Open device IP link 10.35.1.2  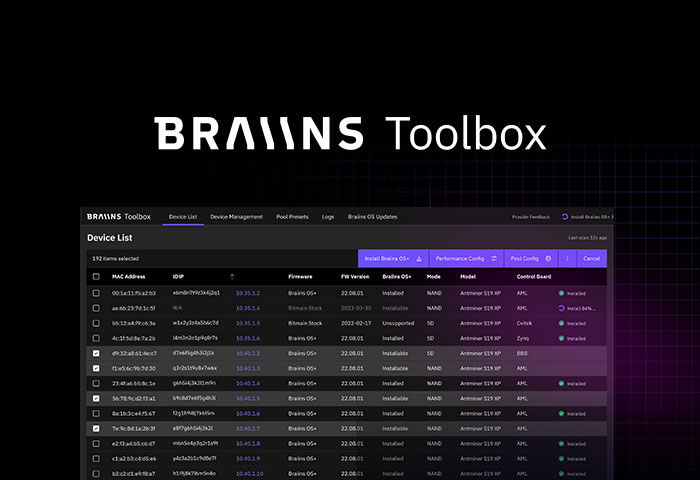pyautogui.click(x=248, y=293)
